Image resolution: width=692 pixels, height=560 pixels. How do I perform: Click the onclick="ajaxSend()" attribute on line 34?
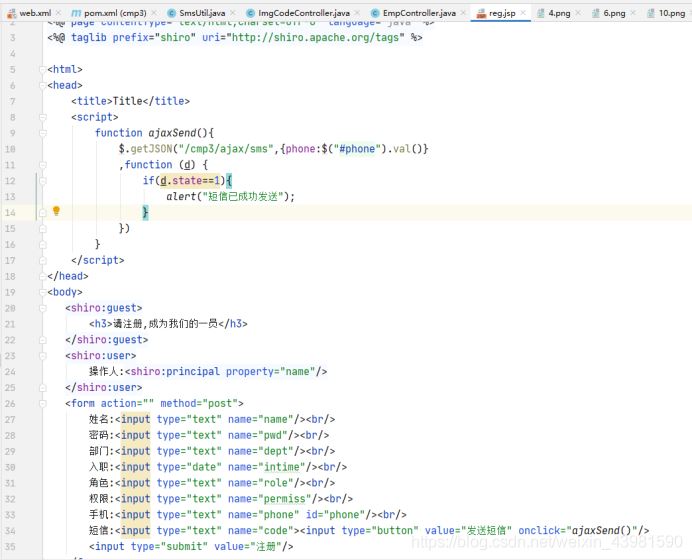[x=578, y=530]
